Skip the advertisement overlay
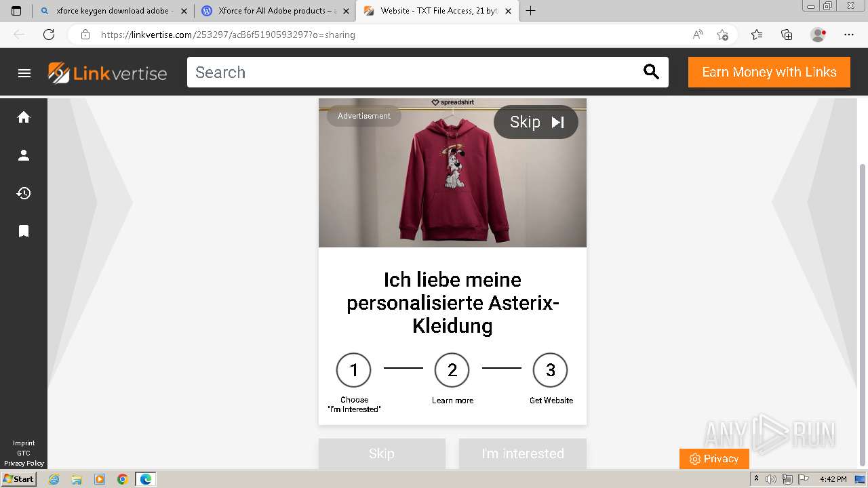The height and width of the screenshot is (488, 868). click(536, 122)
